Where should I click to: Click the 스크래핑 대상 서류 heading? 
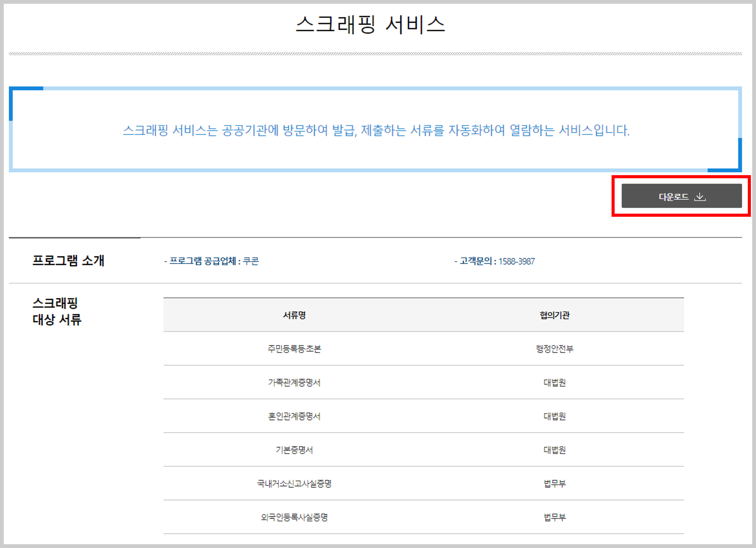click(x=57, y=311)
